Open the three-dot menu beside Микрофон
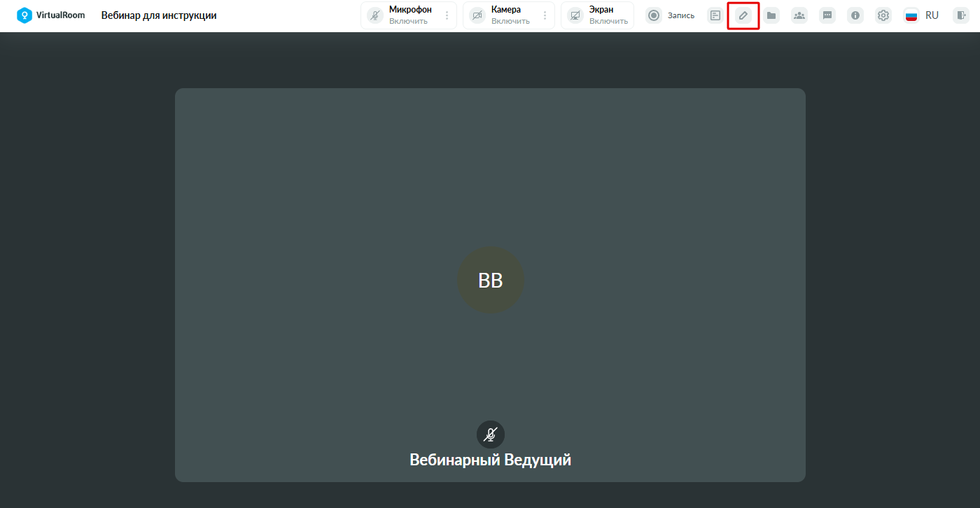Screen dimensions: 980x508 pos(447,15)
